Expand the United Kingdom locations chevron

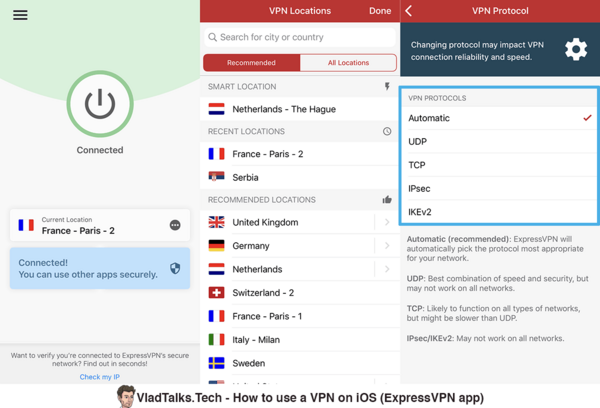[387, 222]
